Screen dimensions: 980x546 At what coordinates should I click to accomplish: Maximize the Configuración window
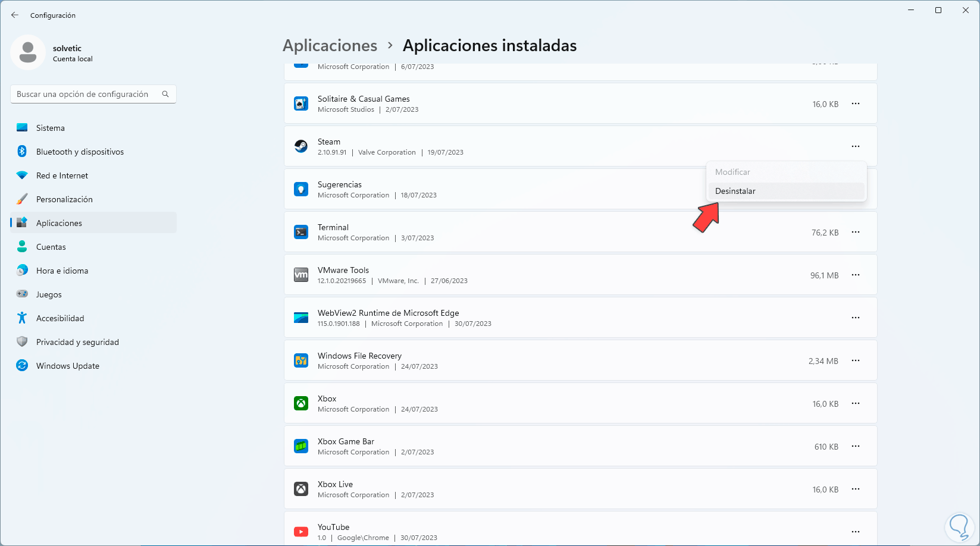[938, 10]
